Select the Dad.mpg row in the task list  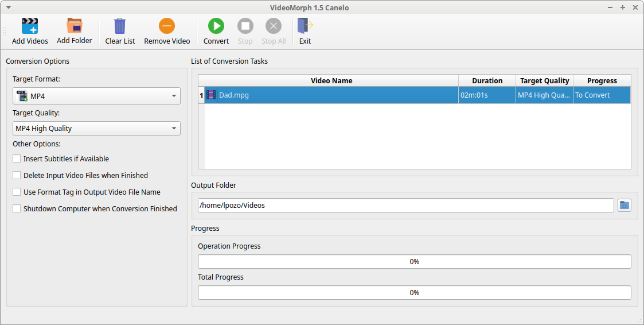(x=415, y=95)
